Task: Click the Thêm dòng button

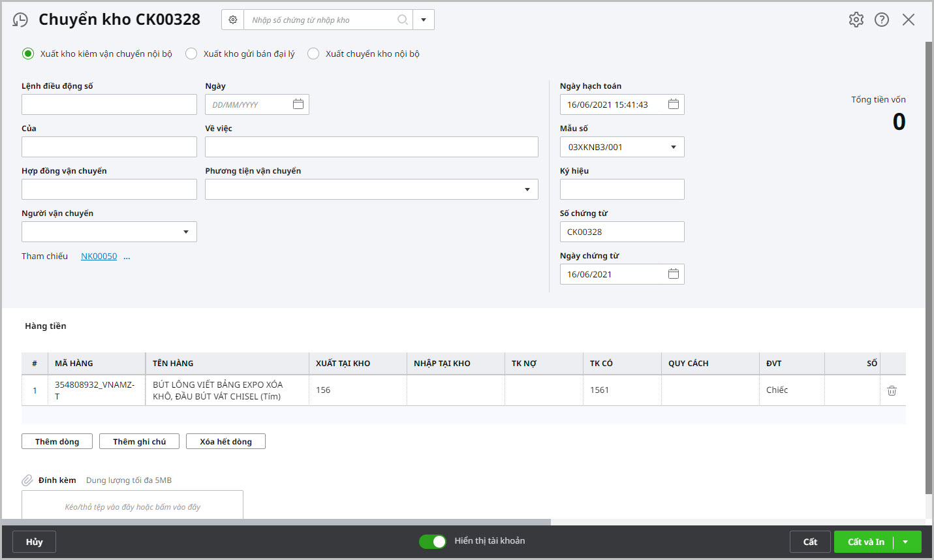Action: (57, 441)
